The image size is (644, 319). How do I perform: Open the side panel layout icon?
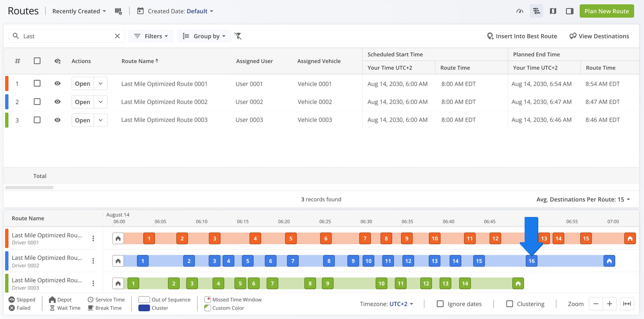[569, 11]
